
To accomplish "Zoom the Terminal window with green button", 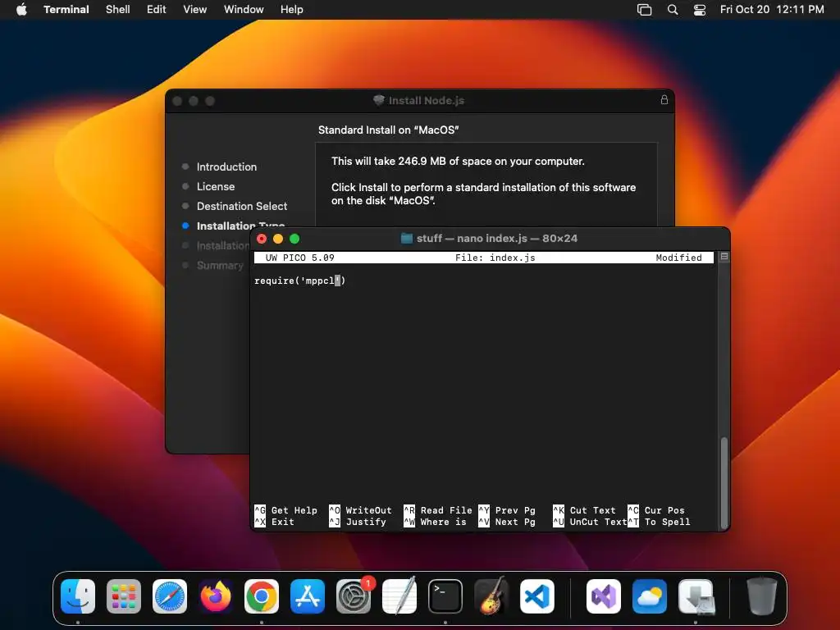I will tap(294, 239).
